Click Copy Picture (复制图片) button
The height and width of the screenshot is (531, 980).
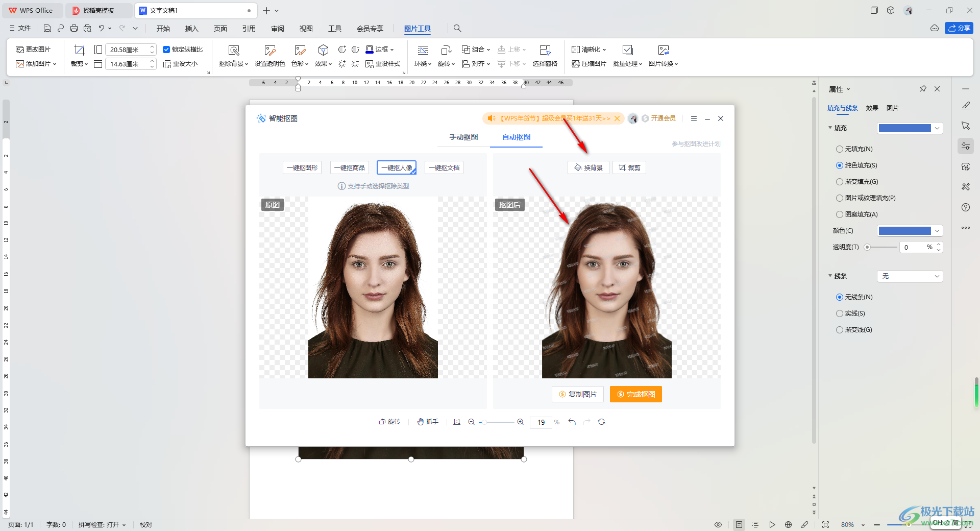[x=578, y=394]
